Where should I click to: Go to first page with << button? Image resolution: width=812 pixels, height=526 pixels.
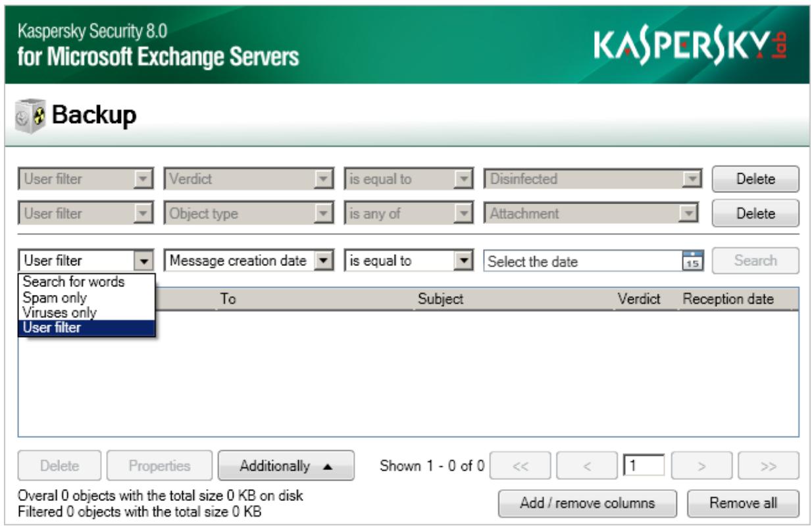(x=520, y=466)
